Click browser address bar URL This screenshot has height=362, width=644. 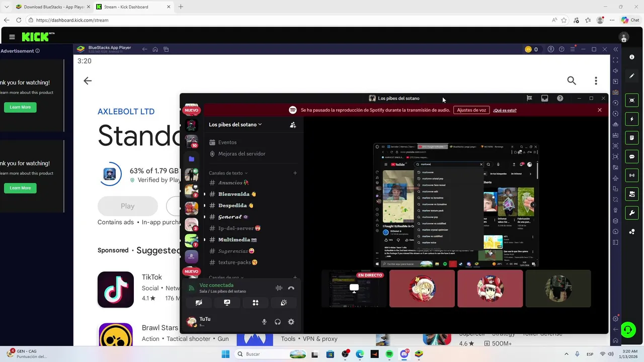[72, 20]
